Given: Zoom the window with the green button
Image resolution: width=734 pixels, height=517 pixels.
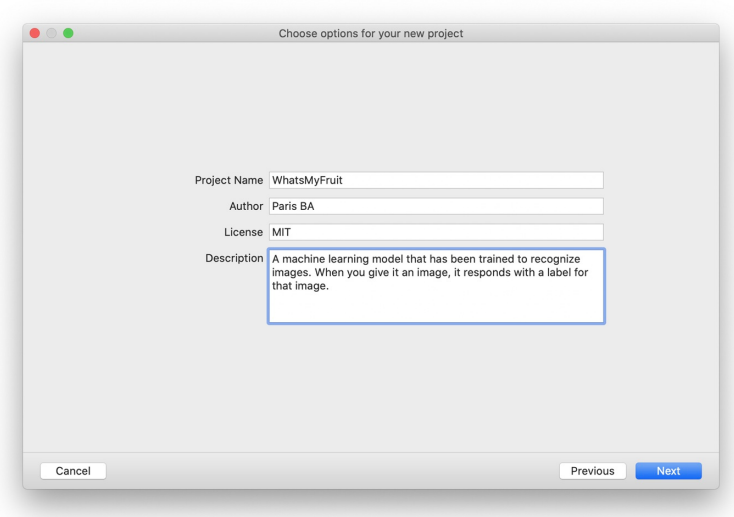Looking at the screenshot, I should point(68,33).
